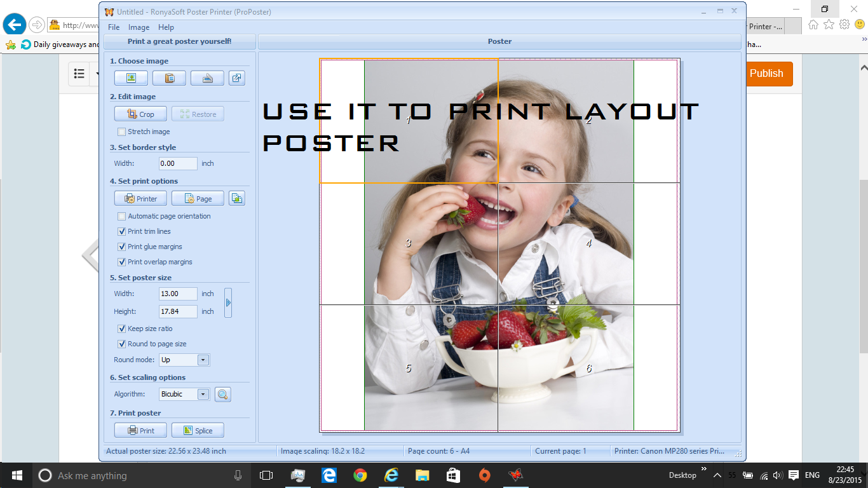The height and width of the screenshot is (488, 868).
Task: Click the Crop button
Action: (x=140, y=114)
